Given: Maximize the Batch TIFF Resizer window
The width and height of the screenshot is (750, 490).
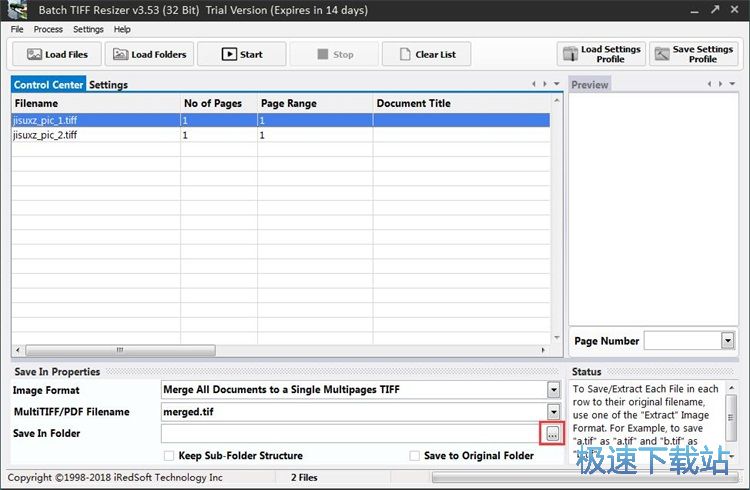Looking at the screenshot, I should [x=715, y=10].
